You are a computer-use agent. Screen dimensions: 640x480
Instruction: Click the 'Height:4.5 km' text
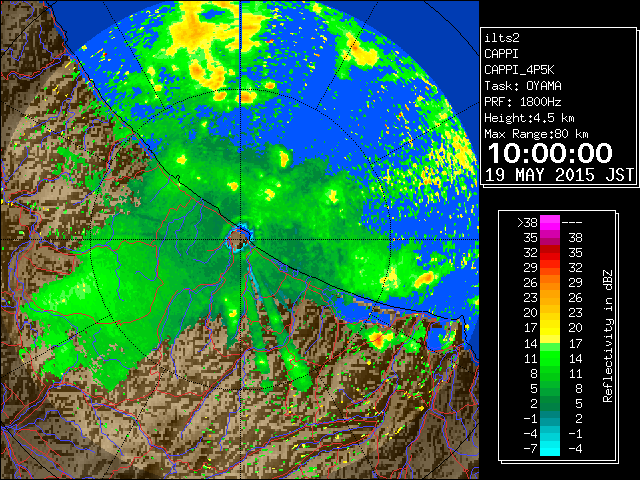click(529, 118)
